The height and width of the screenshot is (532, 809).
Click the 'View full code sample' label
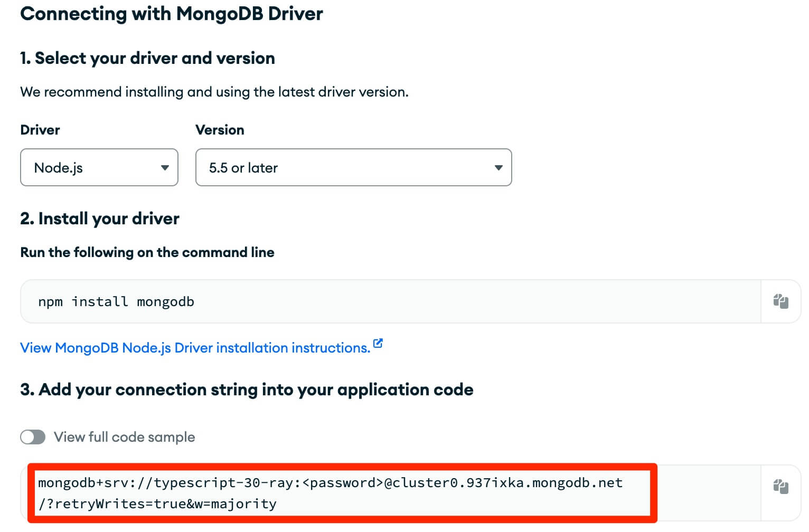[x=125, y=437]
